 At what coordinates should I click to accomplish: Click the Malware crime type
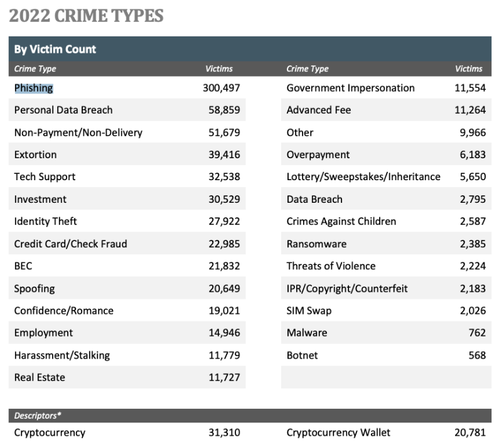tap(307, 333)
